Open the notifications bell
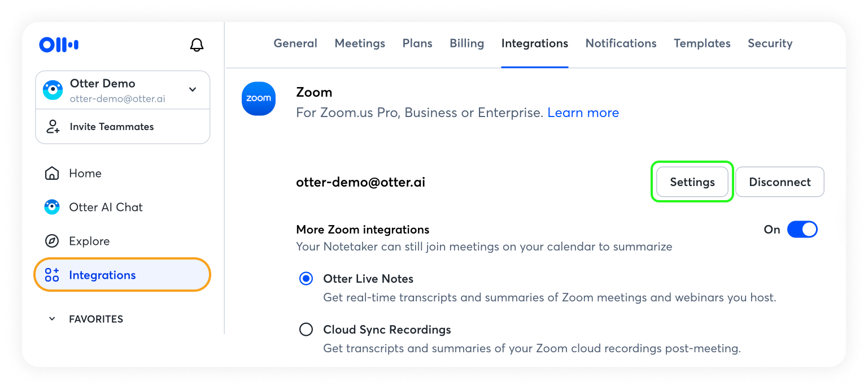This screenshot has width=868, height=389. [x=197, y=45]
